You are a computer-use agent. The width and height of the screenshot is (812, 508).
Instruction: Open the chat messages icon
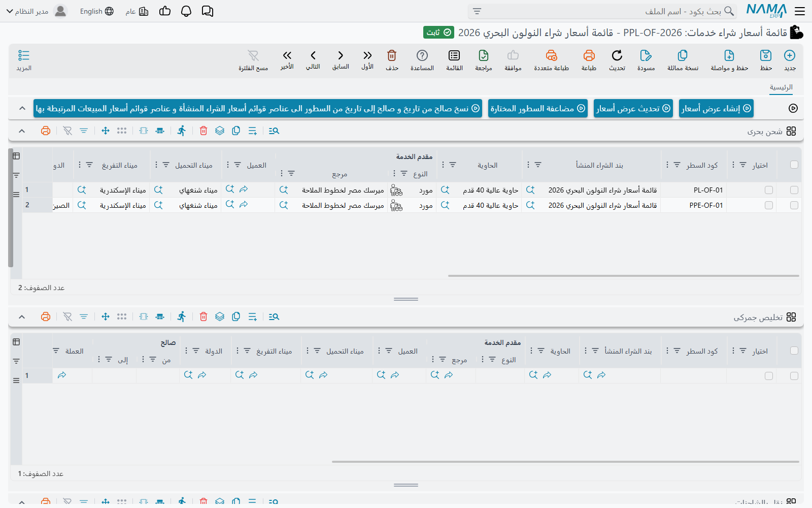(208, 11)
